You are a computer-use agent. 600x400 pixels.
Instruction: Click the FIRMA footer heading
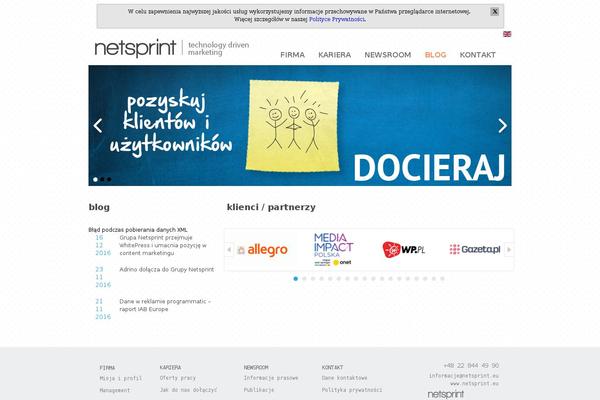point(107,367)
